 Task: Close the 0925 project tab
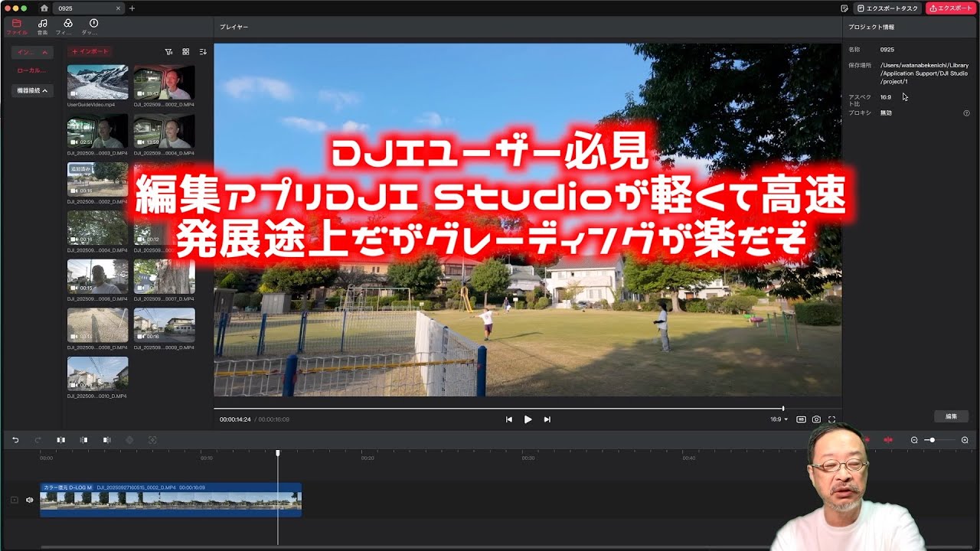point(118,8)
